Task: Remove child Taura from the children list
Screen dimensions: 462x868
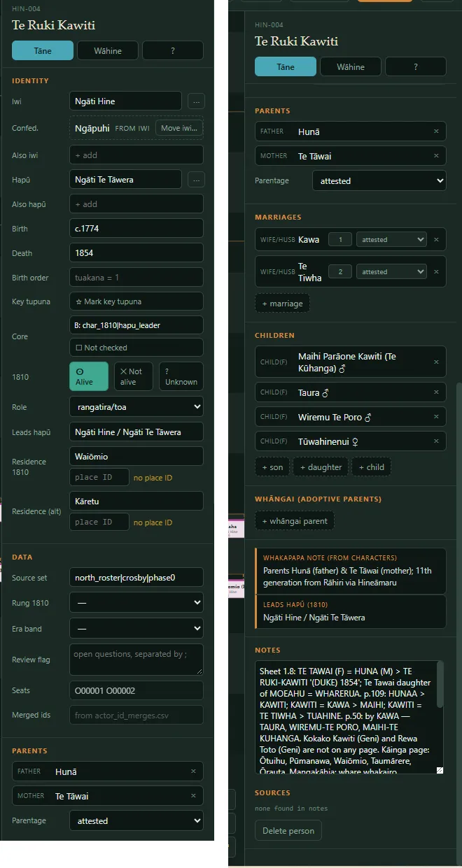Action: 436,392
